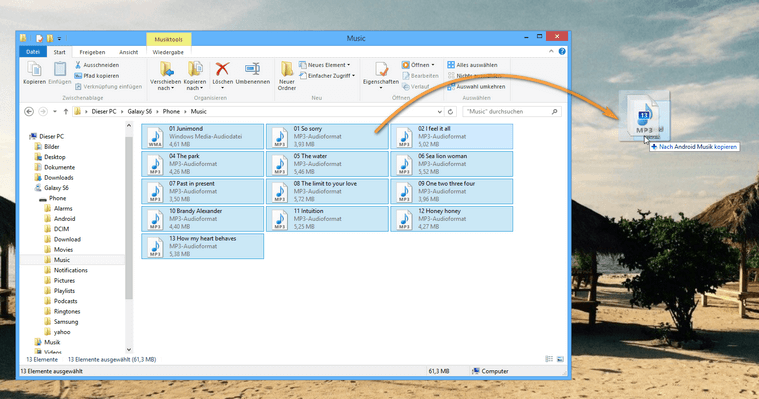Click the Löschen delete icon

pyautogui.click(x=222, y=69)
